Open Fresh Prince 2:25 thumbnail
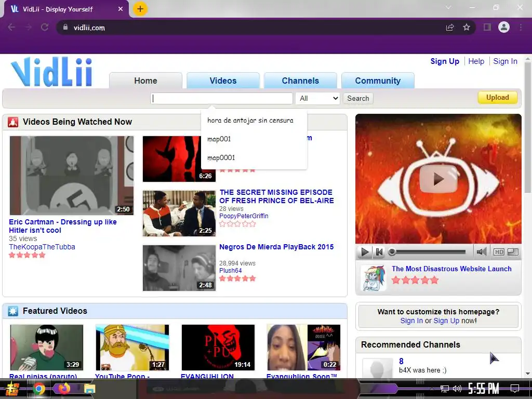The image size is (532, 399). (179, 214)
